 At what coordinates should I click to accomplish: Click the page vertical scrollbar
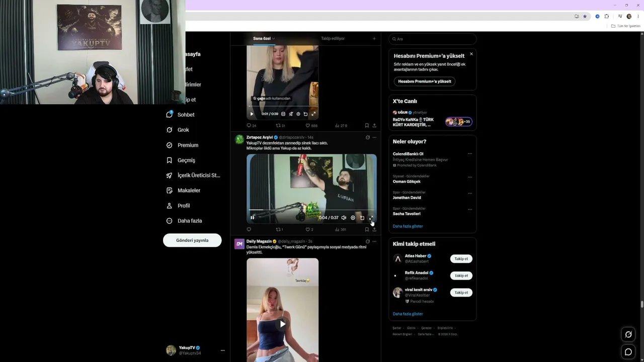642,304
